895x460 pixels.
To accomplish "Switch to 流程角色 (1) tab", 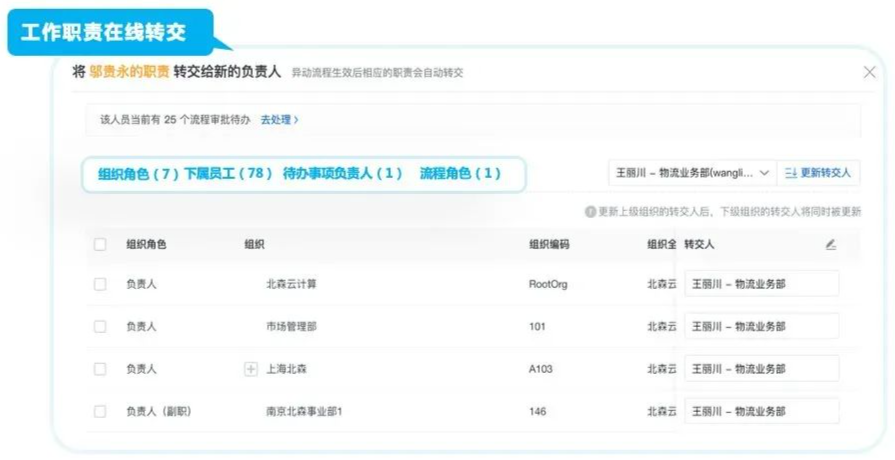I will point(460,173).
